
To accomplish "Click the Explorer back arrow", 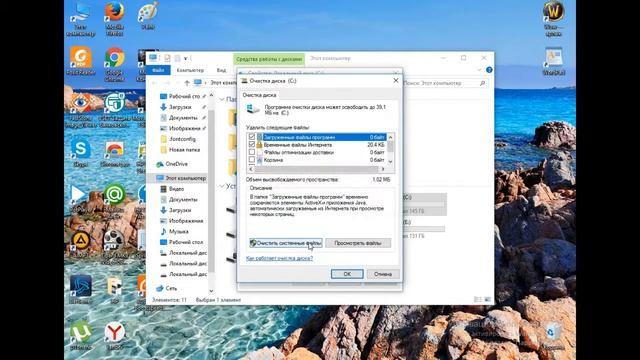I will (x=155, y=83).
